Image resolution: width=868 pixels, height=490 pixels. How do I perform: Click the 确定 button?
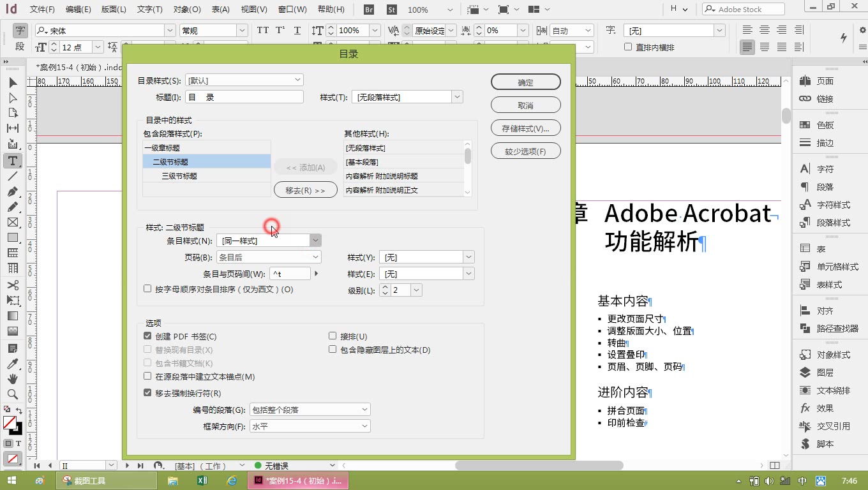(526, 82)
